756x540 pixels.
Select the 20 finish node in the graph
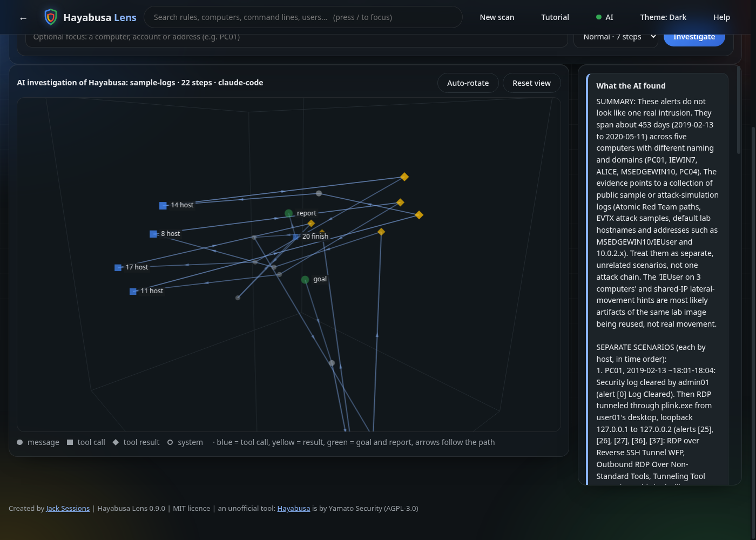(296, 237)
